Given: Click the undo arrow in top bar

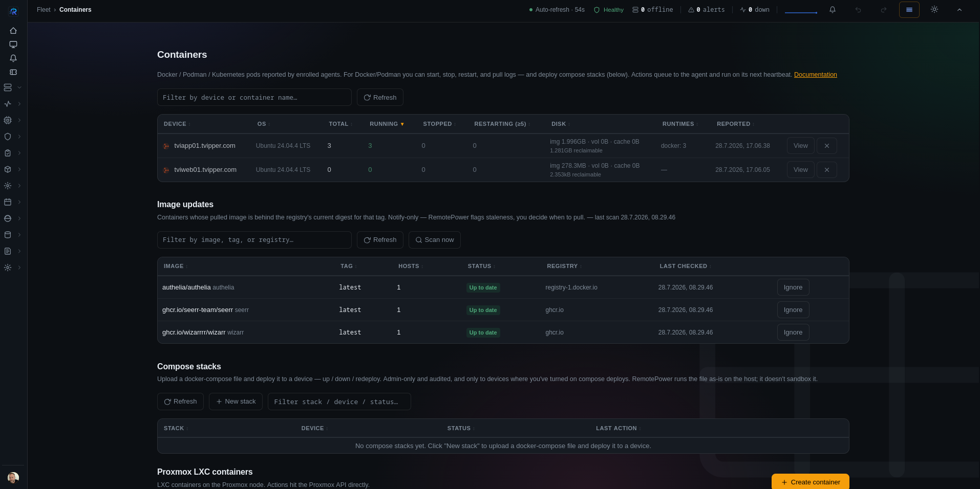Looking at the screenshot, I should 858,10.
